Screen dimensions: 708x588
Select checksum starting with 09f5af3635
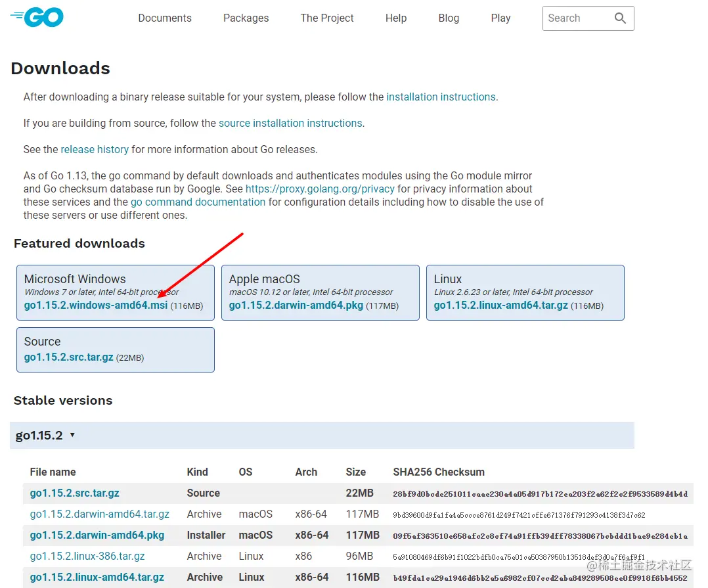pyautogui.click(x=540, y=536)
